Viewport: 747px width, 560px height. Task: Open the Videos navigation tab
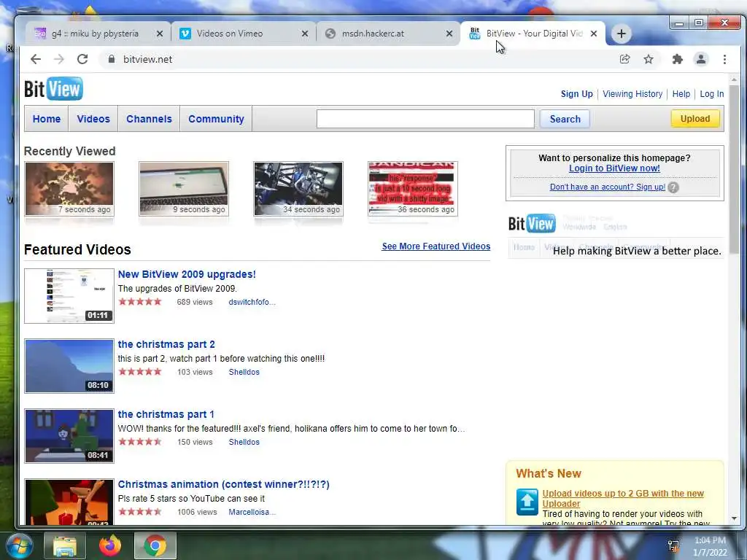pos(93,119)
